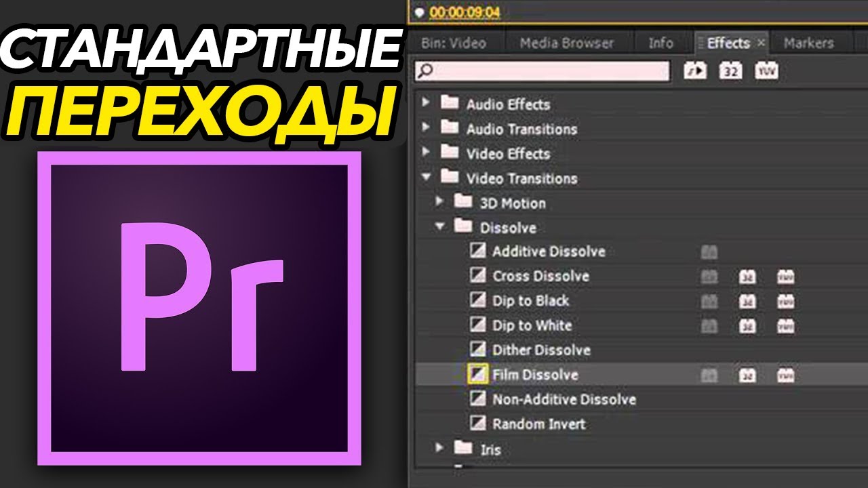Switch to the Info tab
Screen dimensions: 868x488
pyautogui.click(x=660, y=43)
